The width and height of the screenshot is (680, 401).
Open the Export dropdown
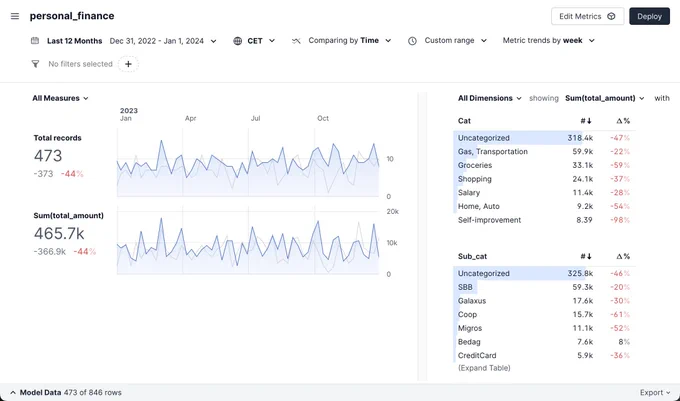[655, 392]
